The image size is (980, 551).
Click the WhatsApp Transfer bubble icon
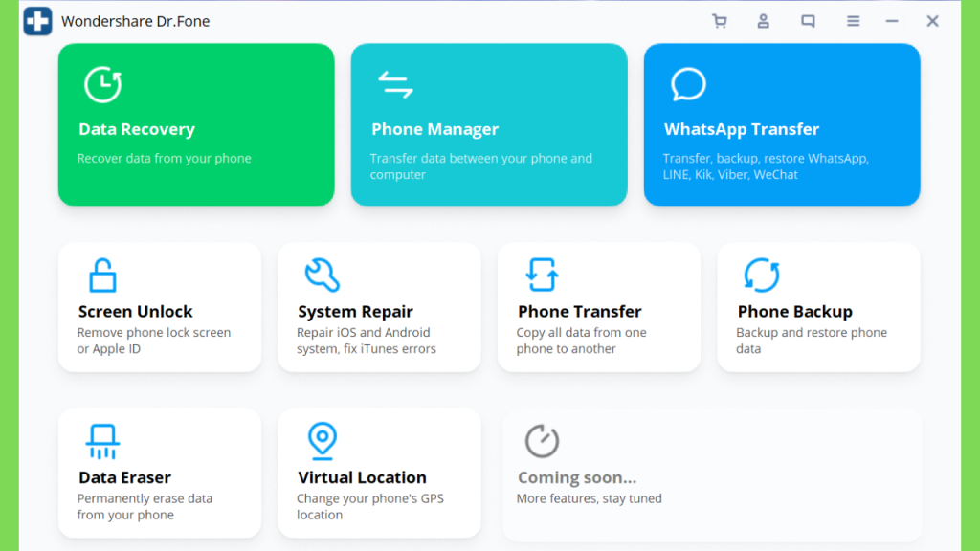click(x=688, y=84)
